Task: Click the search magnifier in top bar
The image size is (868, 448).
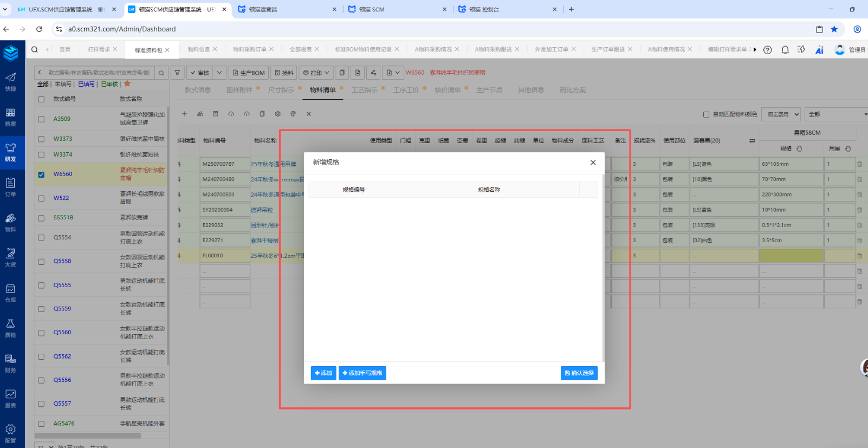Action: (35, 49)
